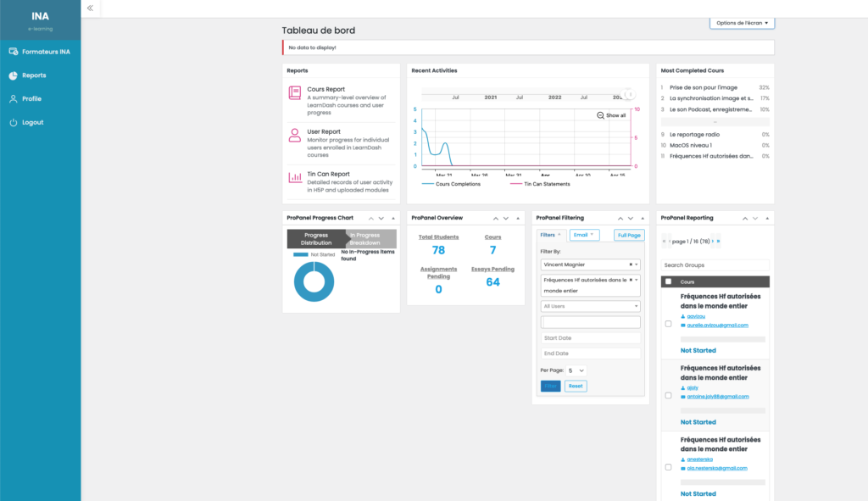Viewport: 868px width, 501px height.
Task: Collapse the sidebar with the double-chevron icon
Action: (90, 8)
